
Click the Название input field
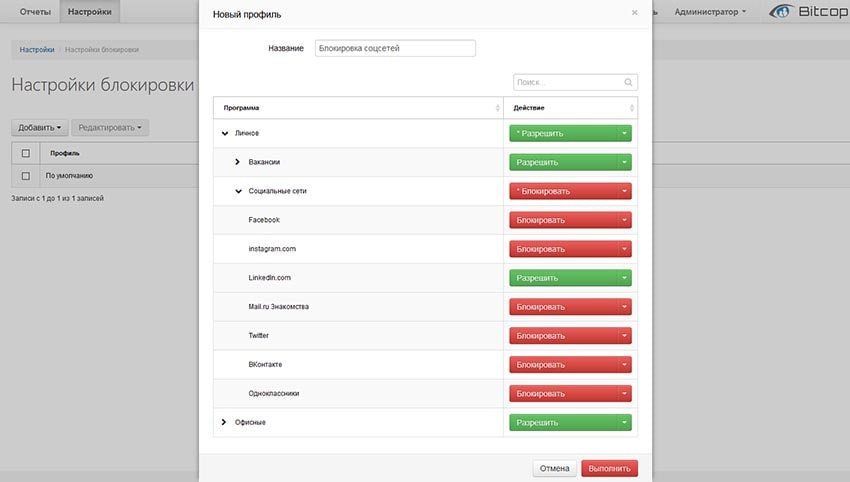pyautogui.click(x=395, y=48)
